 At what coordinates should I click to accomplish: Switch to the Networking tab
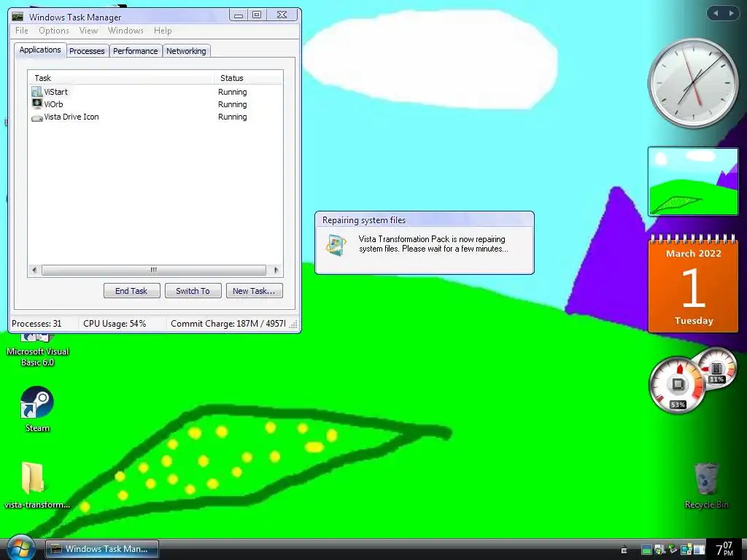[x=186, y=51]
